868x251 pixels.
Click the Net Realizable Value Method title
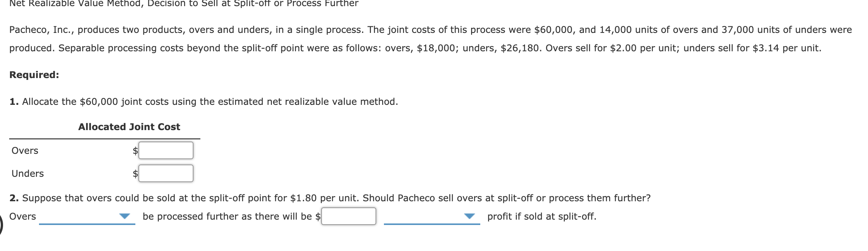(x=184, y=4)
